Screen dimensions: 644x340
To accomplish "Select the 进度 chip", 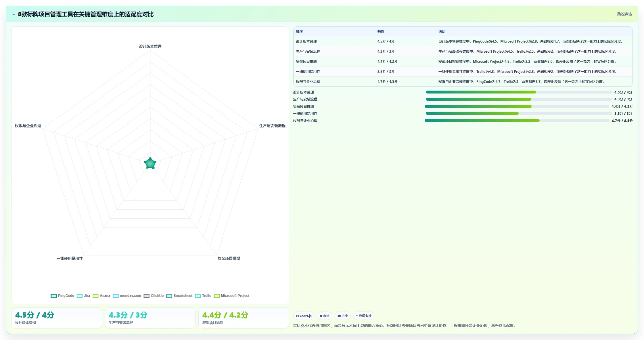I will pos(343,316).
